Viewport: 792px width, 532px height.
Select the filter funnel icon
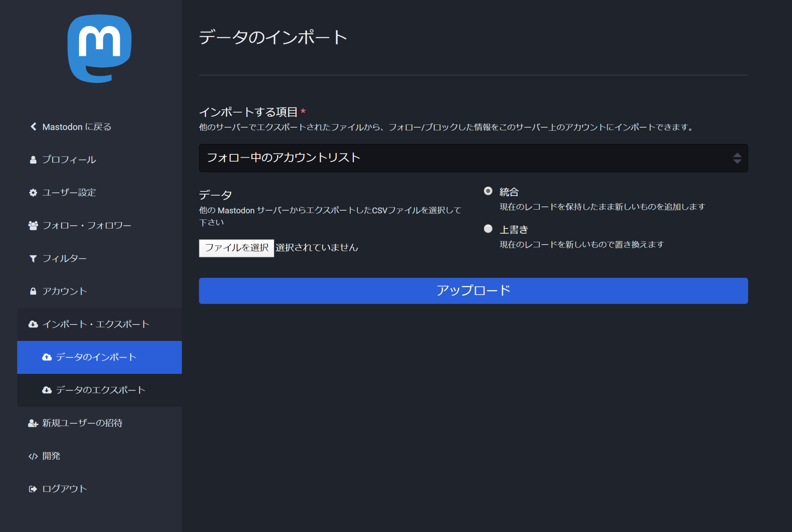click(33, 258)
